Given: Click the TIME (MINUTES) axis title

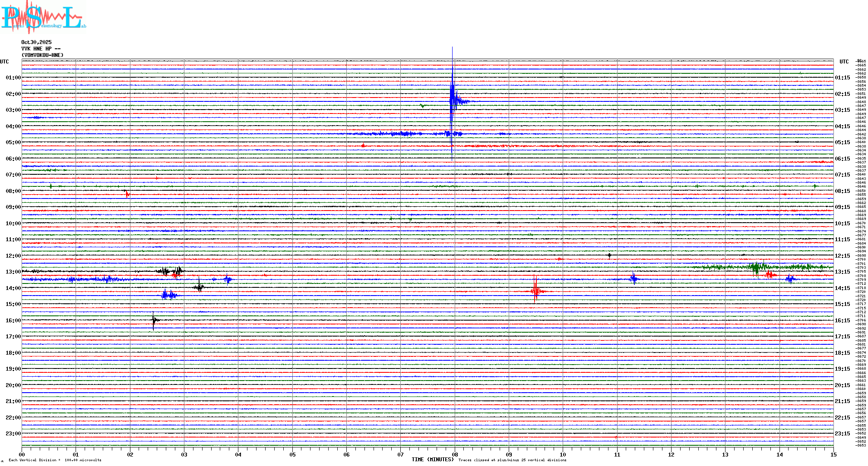Looking at the screenshot, I should (432, 460).
